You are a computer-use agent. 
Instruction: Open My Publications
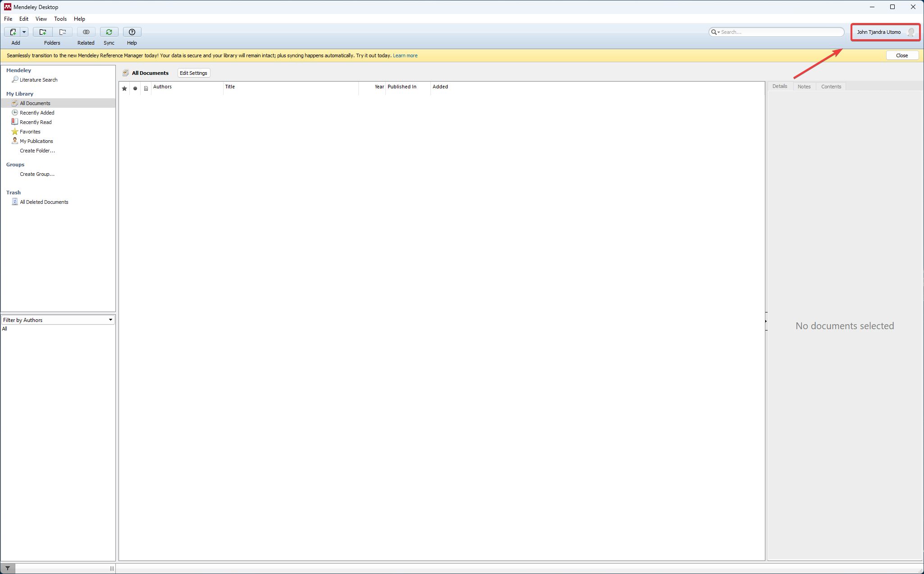pyautogui.click(x=36, y=141)
